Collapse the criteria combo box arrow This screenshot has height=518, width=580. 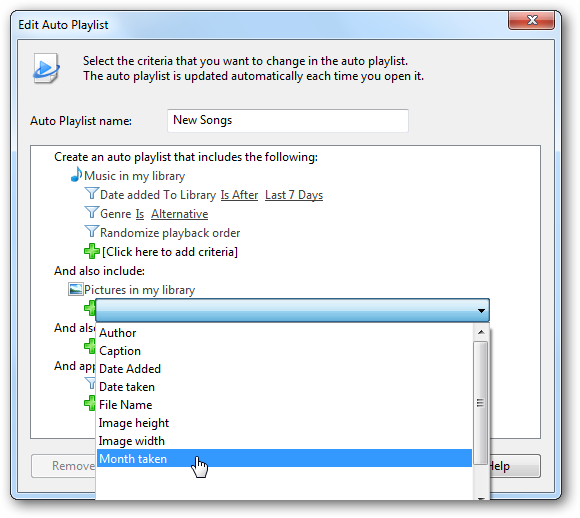point(481,310)
